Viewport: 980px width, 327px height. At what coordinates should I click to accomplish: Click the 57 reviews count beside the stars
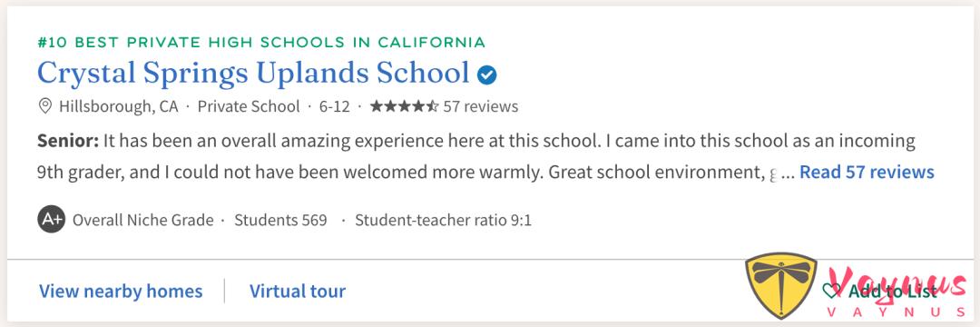point(481,106)
